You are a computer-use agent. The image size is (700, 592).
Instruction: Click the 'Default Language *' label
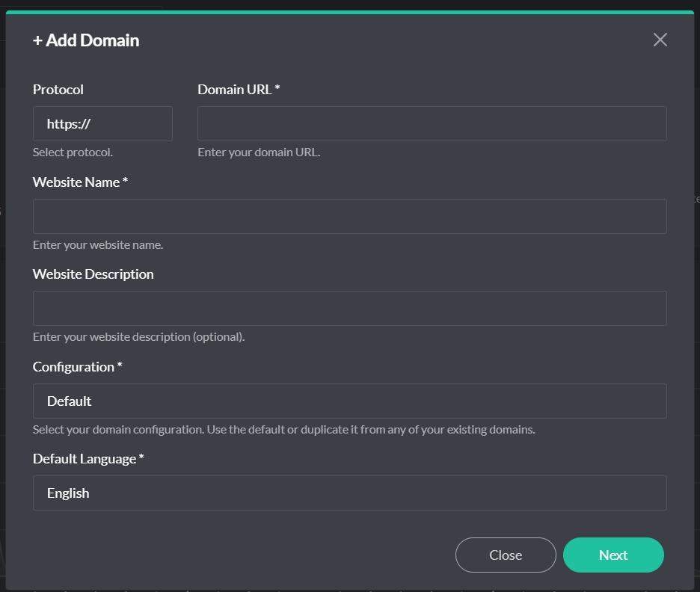click(x=88, y=459)
